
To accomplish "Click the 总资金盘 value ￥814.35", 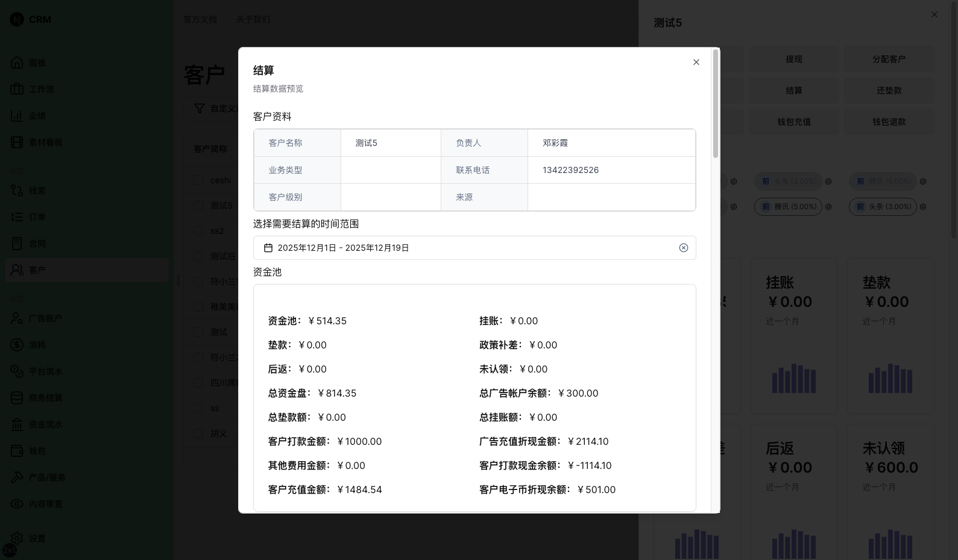I will (337, 393).
